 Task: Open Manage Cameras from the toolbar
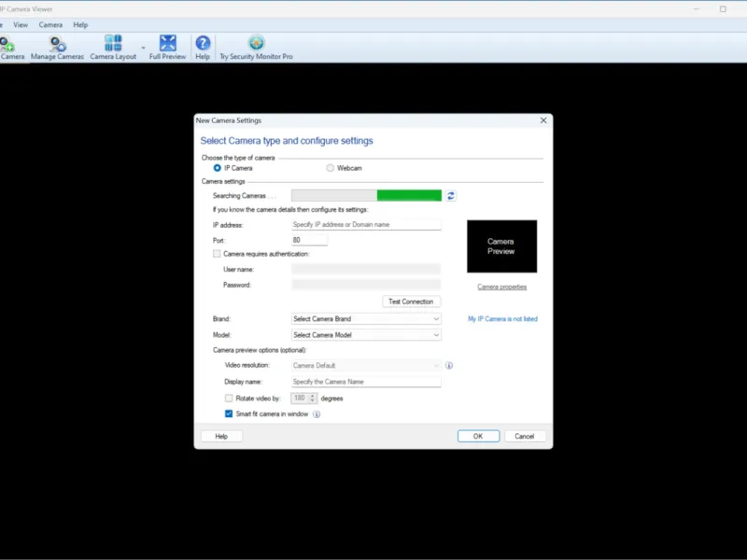pyautogui.click(x=57, y=48)
